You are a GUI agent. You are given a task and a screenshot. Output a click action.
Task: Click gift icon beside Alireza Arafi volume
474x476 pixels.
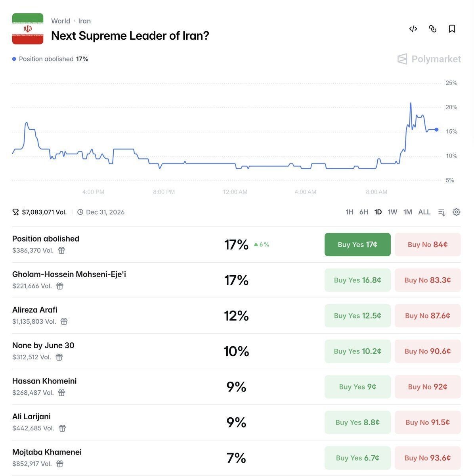pyautogui.click(x=64, y=322)
